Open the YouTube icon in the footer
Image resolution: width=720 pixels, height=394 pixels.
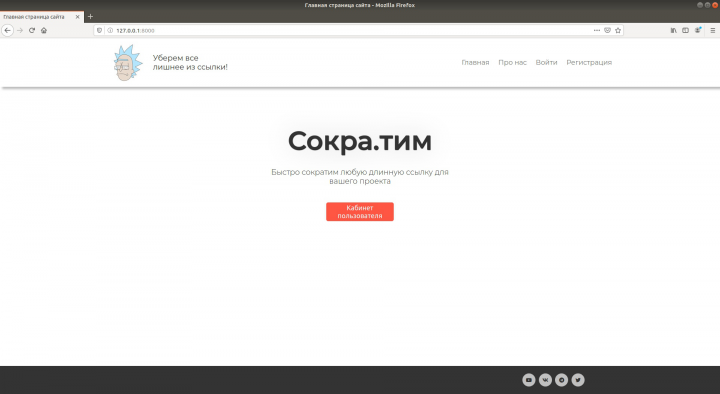coord(529,380)
